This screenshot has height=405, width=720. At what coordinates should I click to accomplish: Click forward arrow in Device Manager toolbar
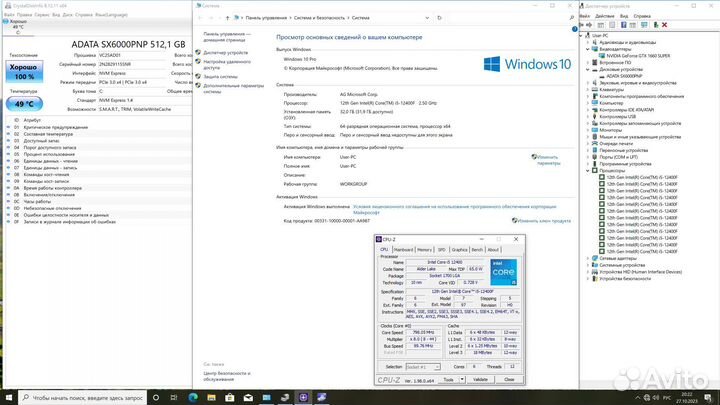tap(589, 25)
